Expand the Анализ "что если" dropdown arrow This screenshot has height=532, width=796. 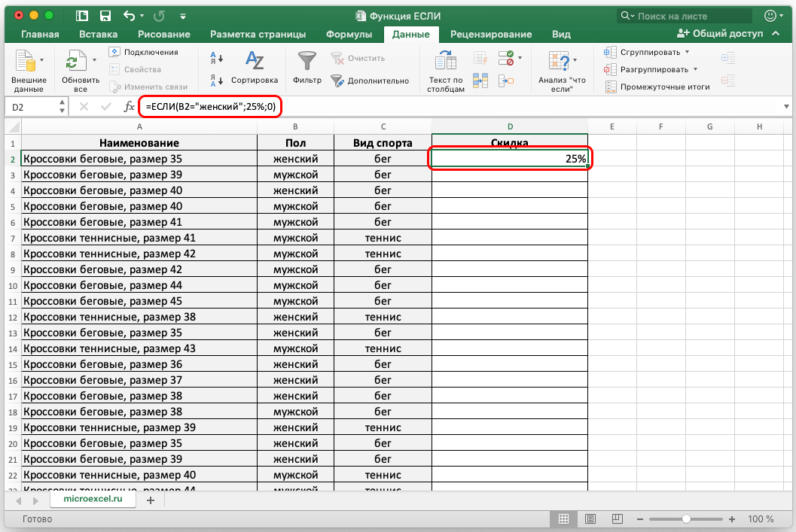click(x=575, y=60)
